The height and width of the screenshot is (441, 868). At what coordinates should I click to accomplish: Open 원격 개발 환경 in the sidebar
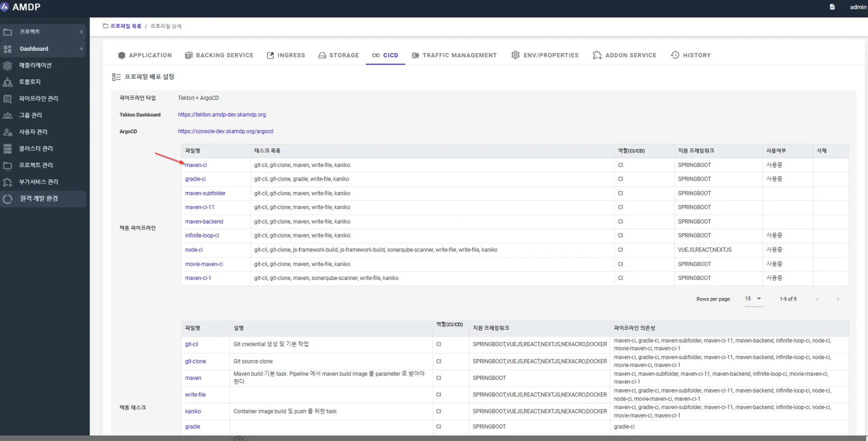[x=43, y=199]
